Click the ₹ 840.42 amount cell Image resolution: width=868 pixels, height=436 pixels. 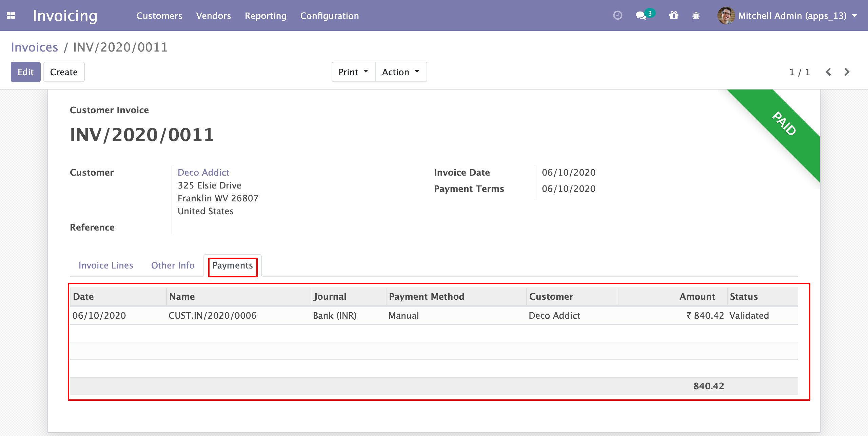[705, 315]
